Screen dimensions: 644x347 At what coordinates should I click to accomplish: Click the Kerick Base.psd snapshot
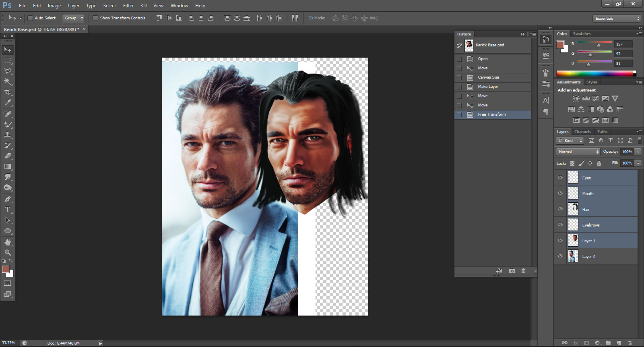point(493,46)
